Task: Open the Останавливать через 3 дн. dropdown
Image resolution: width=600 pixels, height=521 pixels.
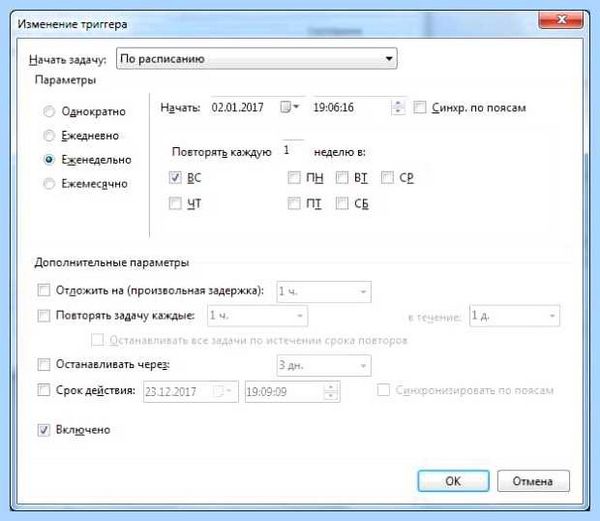Action: click(x=324, y=365)
